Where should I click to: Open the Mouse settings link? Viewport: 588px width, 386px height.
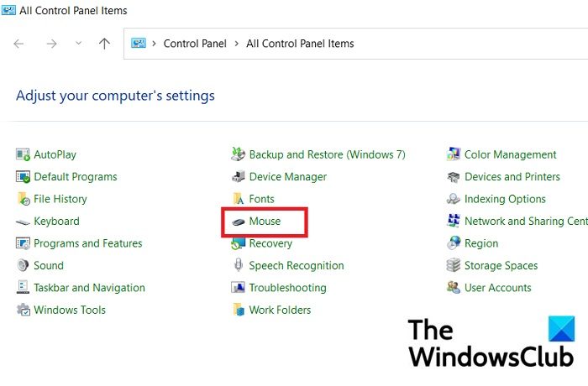tap(265, 221)
